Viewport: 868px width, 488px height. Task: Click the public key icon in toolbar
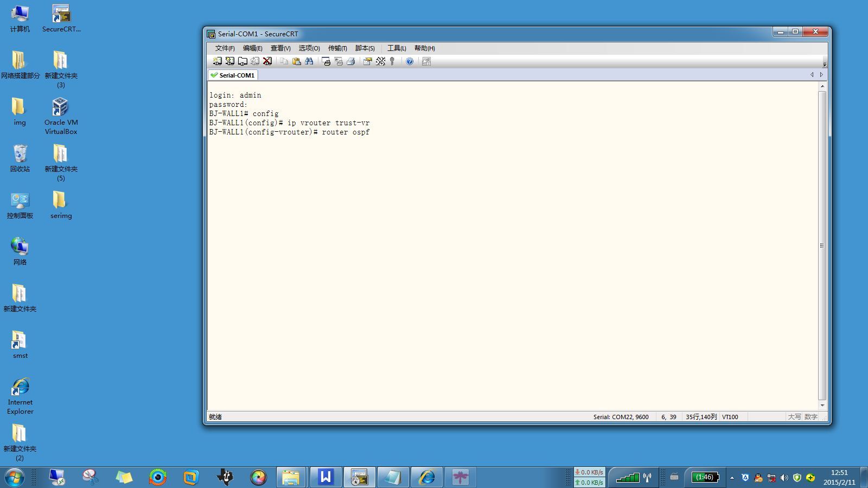pos(392,61)
